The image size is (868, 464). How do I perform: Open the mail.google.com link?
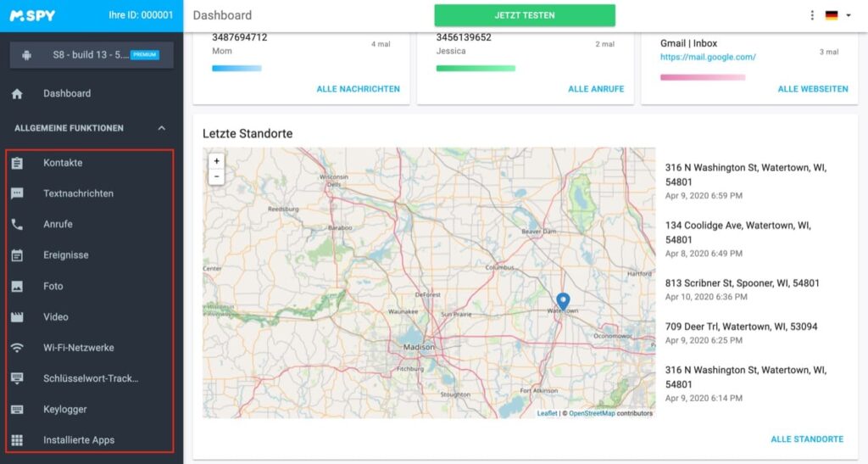click(x=708, y=57)
